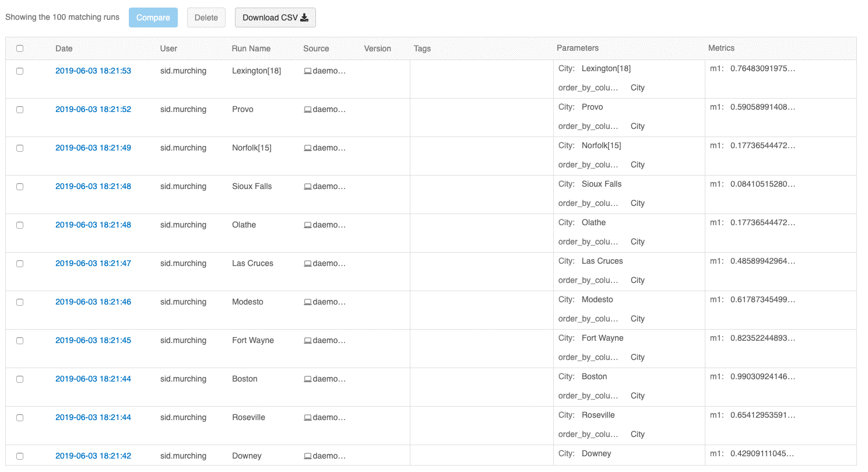Click the Download CSV button

[275, 18]
